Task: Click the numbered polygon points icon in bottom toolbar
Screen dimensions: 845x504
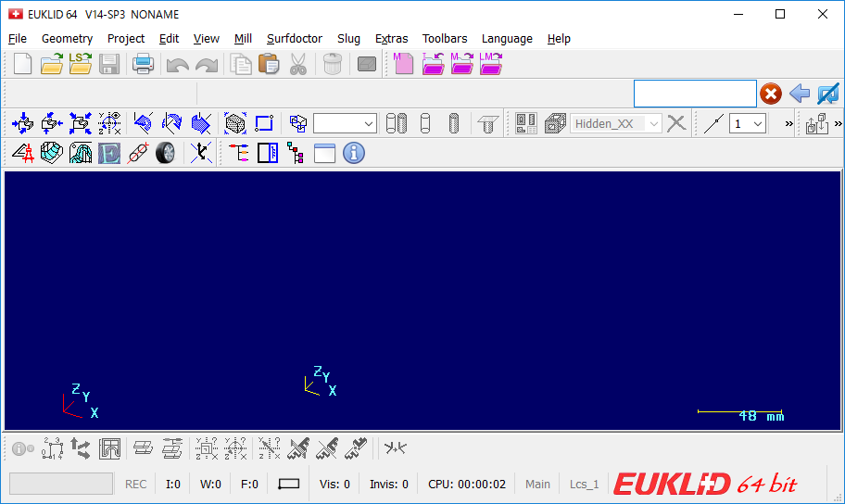Action: pyautogui.click(x=52, y=448)
